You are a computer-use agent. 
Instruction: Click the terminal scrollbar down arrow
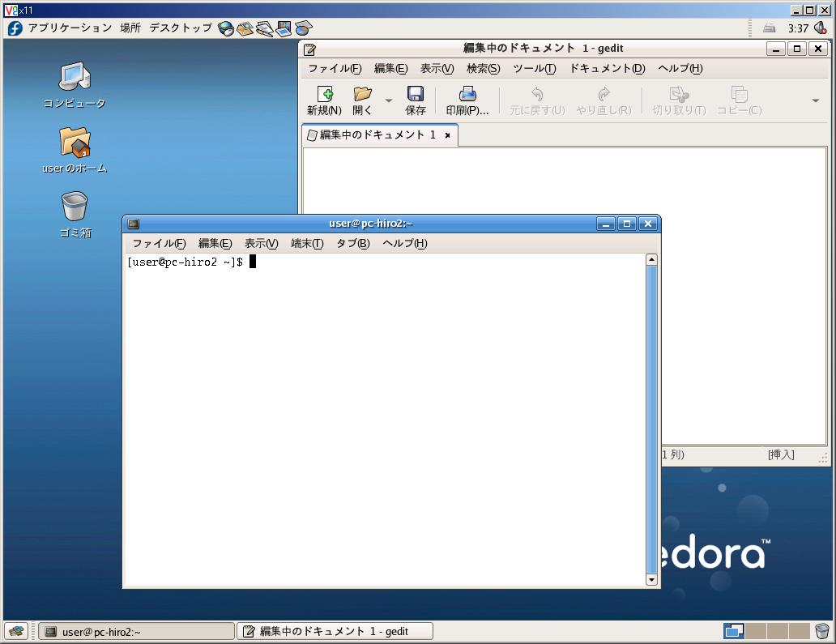tap(651, 580)
